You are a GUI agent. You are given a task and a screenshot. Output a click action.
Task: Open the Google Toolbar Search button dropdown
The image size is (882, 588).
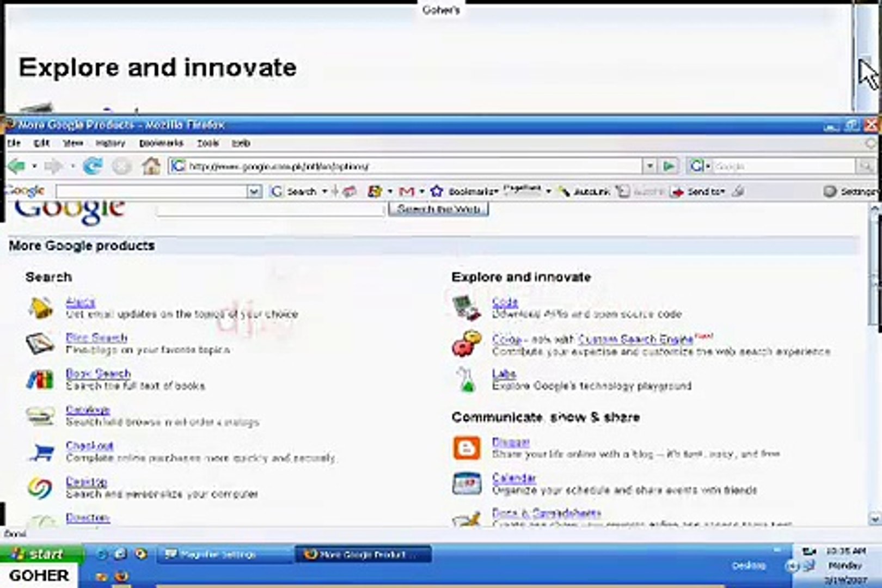(324, 192)
